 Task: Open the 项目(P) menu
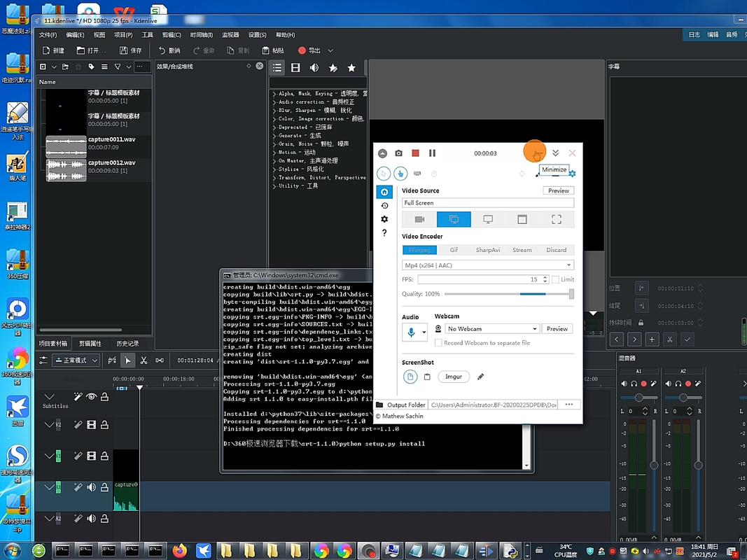point(123,35)
